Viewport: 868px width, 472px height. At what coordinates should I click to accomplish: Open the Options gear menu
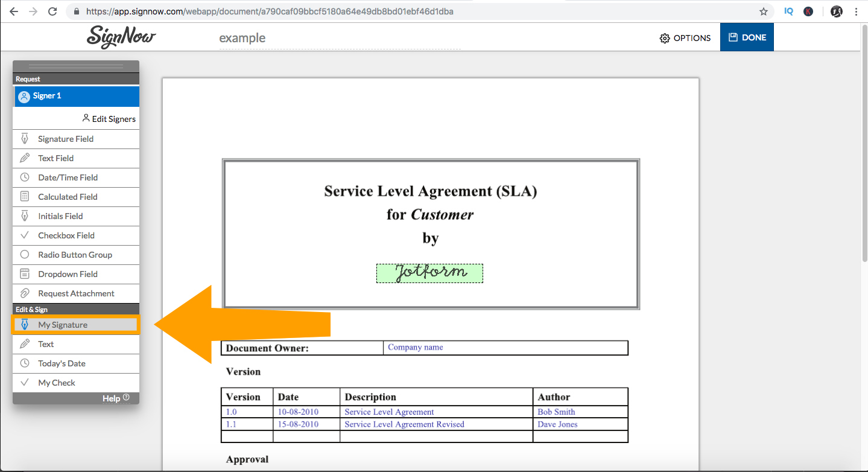[685, 38]
